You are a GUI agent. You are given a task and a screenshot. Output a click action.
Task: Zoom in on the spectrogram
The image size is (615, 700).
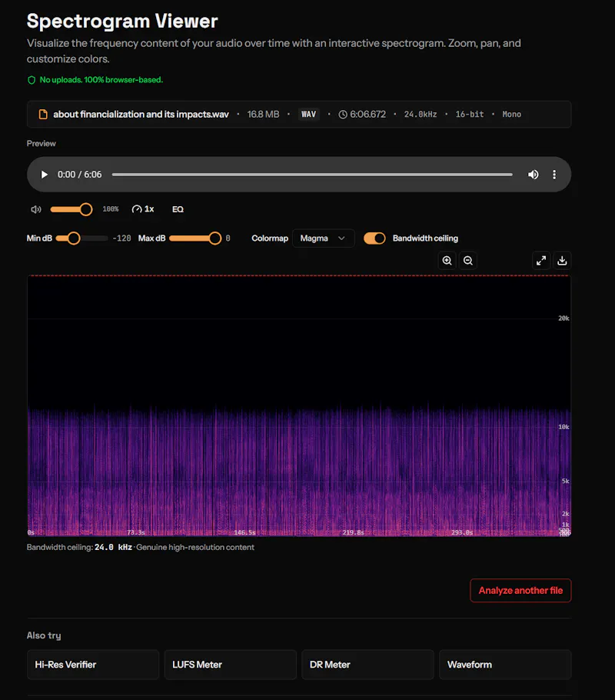point(447,261)
